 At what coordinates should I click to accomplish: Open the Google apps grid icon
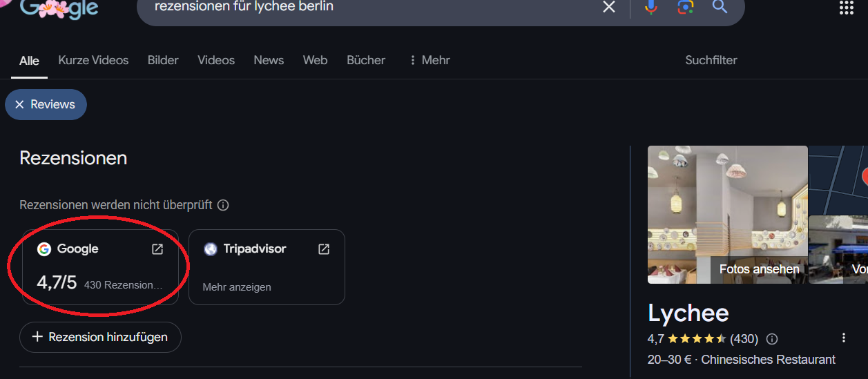(x=847, y=8)
